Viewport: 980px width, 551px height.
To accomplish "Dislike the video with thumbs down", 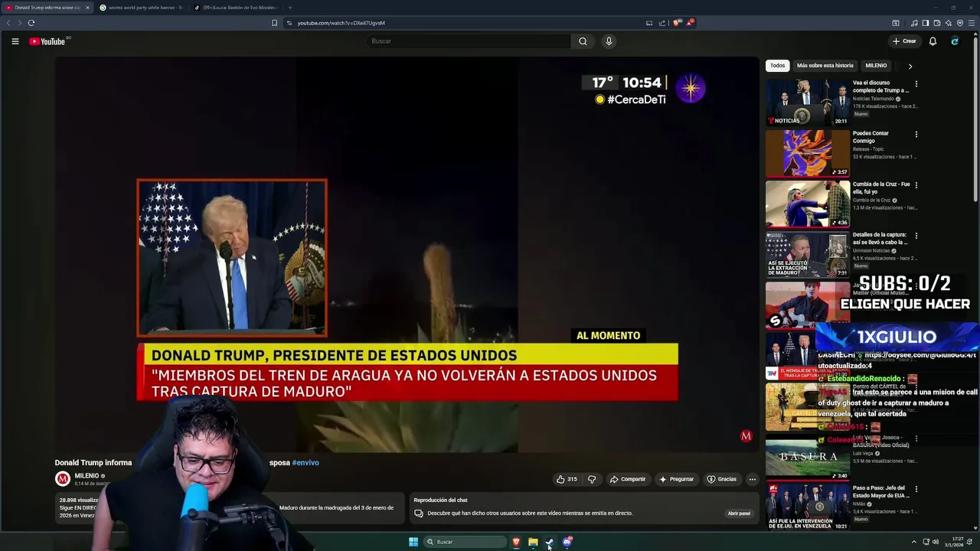I will [x=591, y=479].
